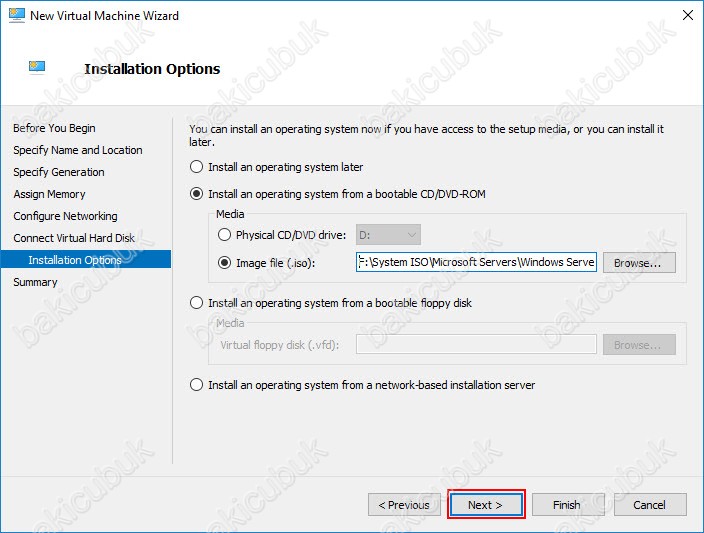Choose Image file (.iso) radio button
This screenshot has width=704, height=533.
pyautogui.click(x=224, y=263)
